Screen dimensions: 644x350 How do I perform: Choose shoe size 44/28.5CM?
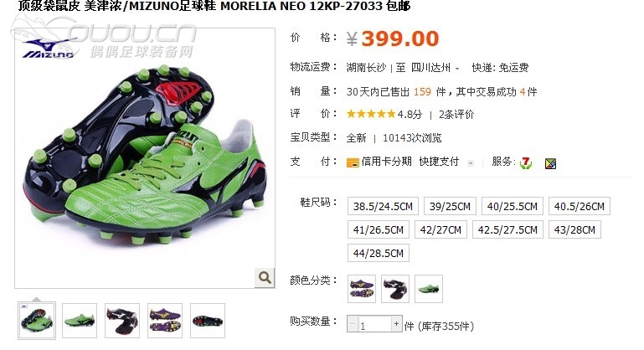tap(379, 253)
